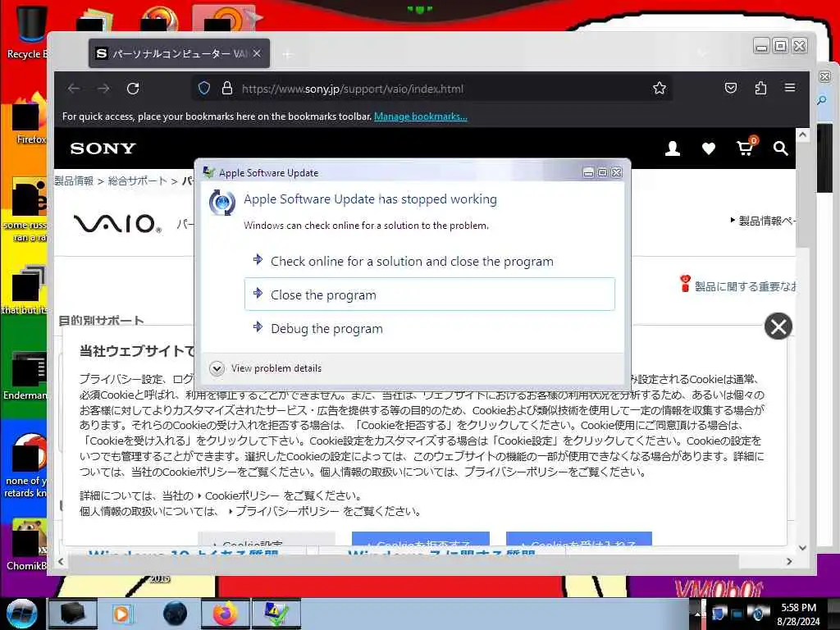
Task: Click the Sony account profile icon
Action: (673, 148)
